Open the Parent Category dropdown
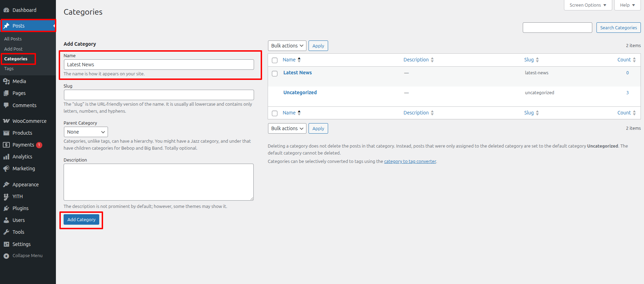The image size is (644, 284). (86, 132)
